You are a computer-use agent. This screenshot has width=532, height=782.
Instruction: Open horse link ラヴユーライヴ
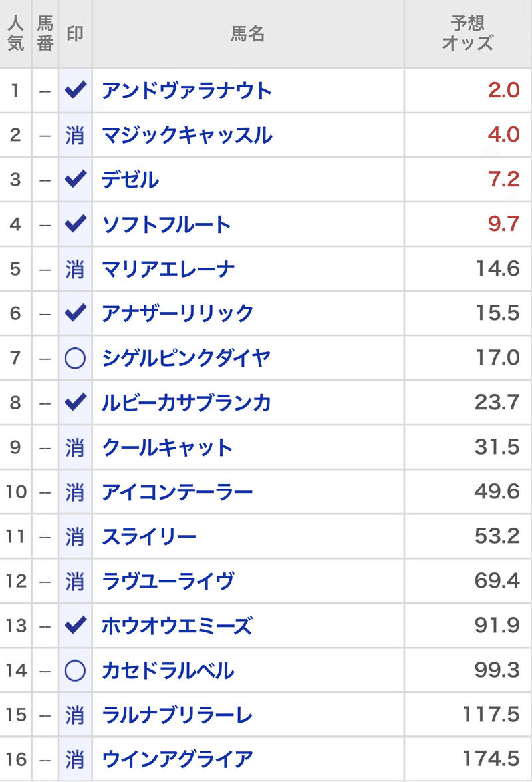[x=168, y=581]
